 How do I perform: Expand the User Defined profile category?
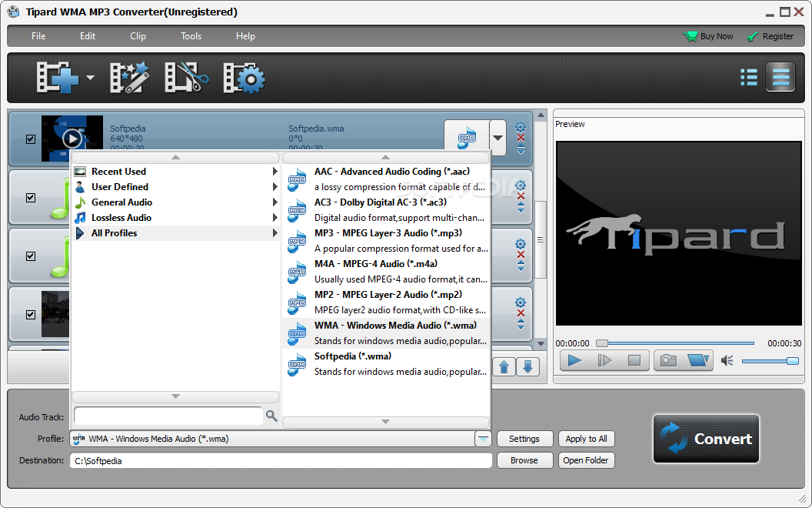(x=175, y=186)
